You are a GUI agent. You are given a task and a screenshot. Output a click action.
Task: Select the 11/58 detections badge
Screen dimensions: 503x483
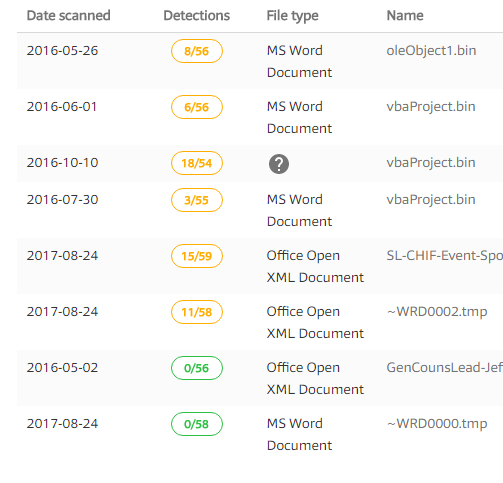[197, 312]
